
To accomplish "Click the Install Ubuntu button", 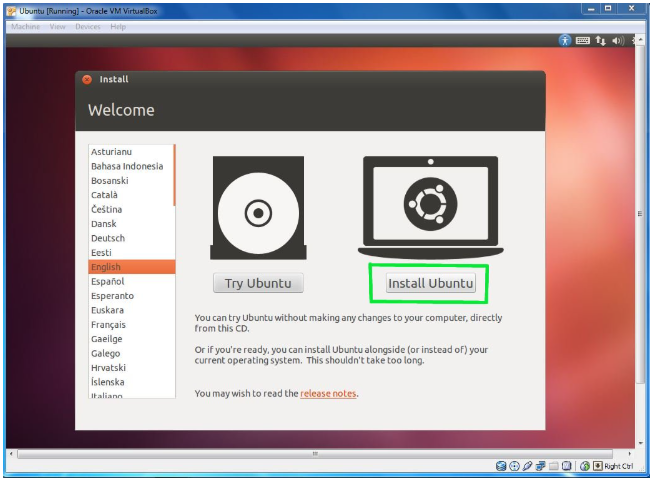I will pos(431,283).
